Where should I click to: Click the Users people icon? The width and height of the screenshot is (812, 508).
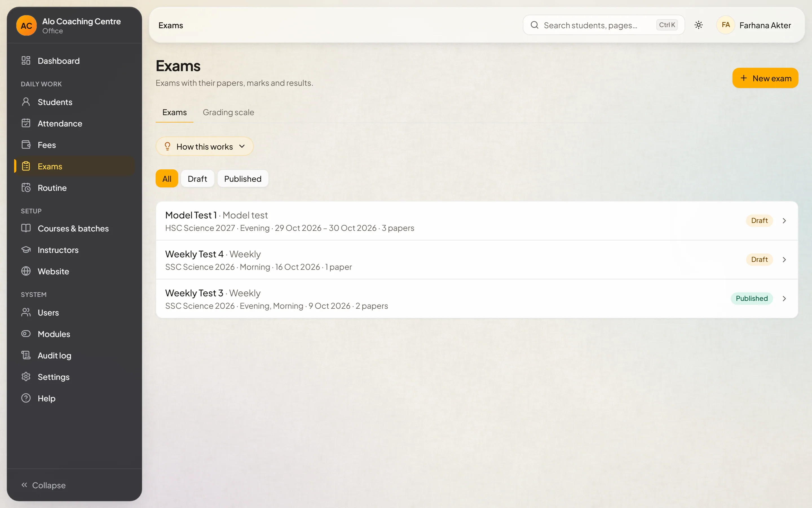tap(26, 312)
